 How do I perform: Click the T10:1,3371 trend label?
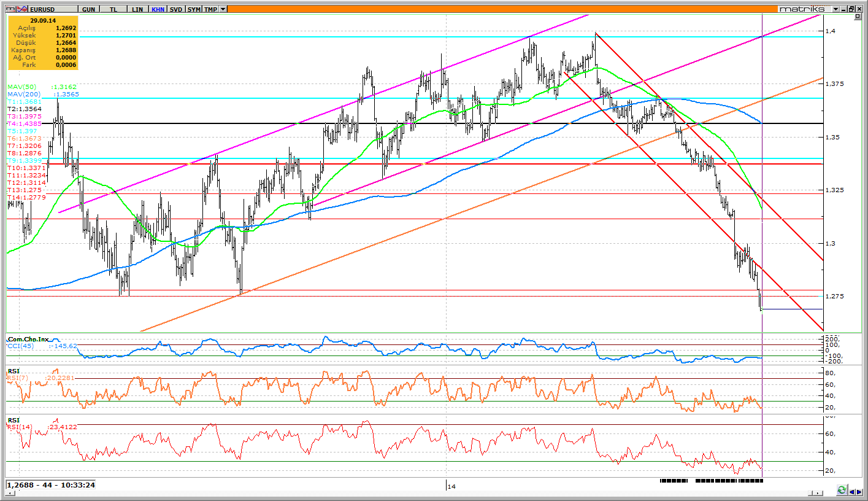[x=26, y=168]
